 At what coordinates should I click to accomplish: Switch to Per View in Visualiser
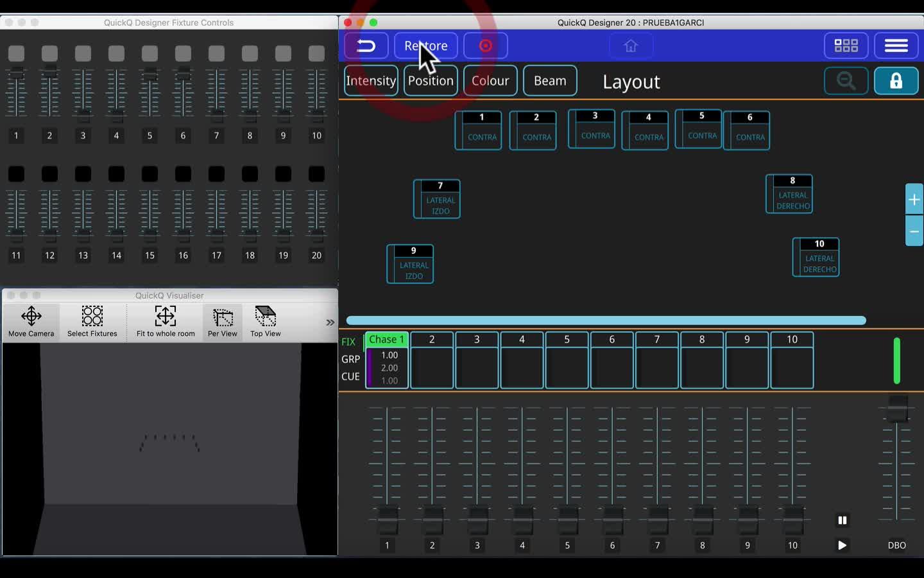223,322
